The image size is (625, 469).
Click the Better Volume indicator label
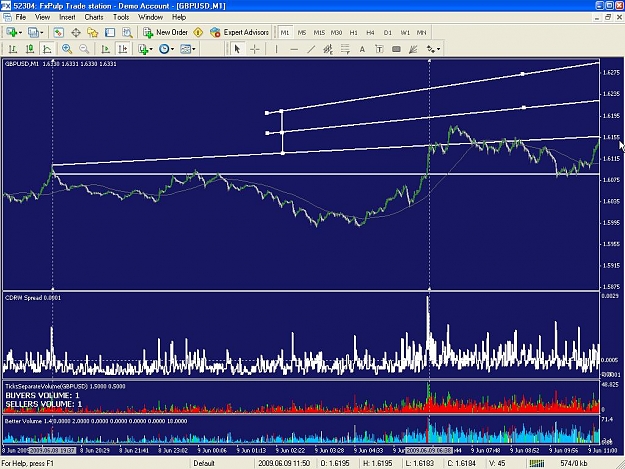96,421
